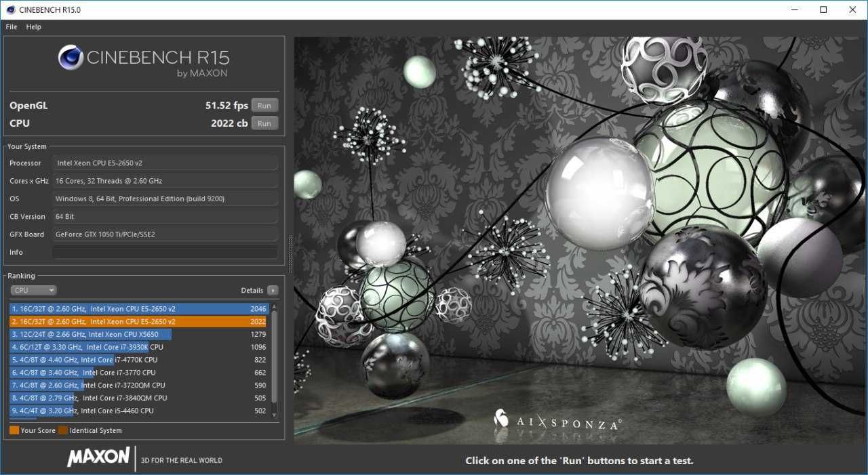Viewport: 868px width, 475px height.
Task: Select the Core i5-4460 ranking row
Action: click(139, 411)
